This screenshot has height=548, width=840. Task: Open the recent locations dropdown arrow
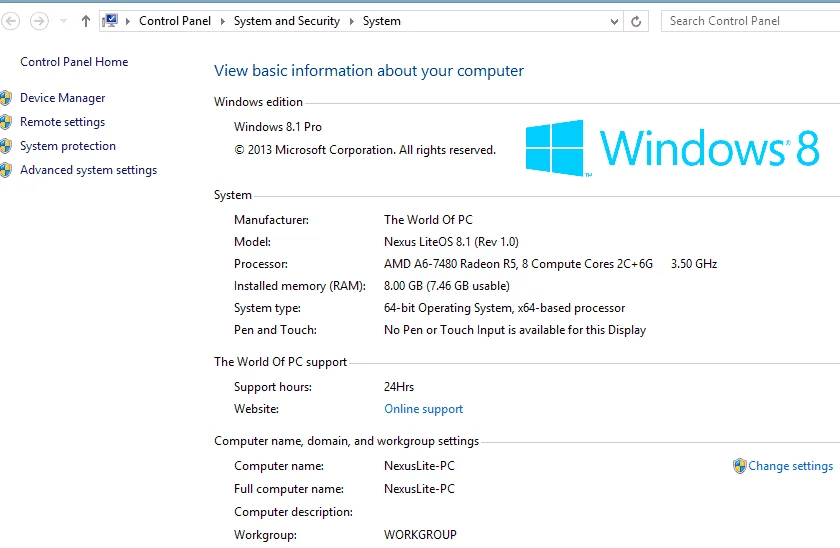(63, 21)
